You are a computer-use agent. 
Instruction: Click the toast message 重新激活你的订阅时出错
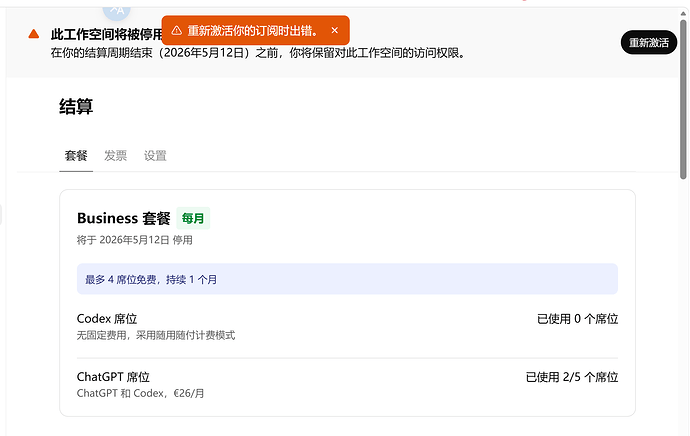(x=253, y=31)
